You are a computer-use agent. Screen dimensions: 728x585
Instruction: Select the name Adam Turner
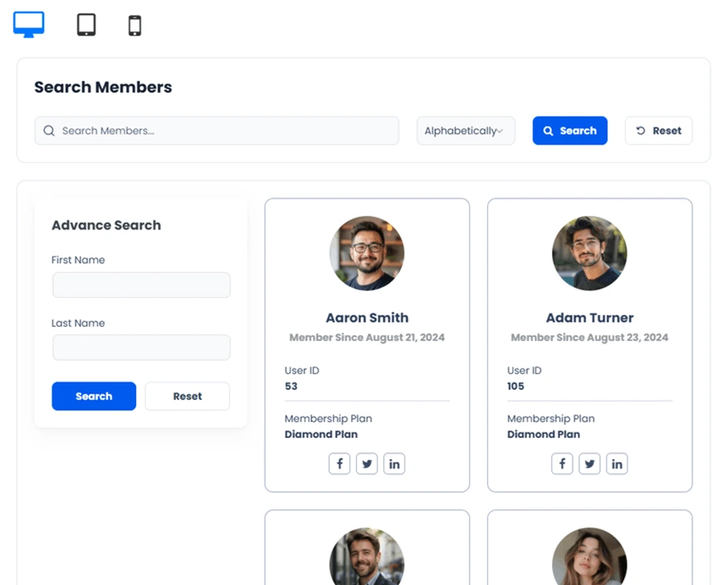pyautogui.click(x=589, y=318)
